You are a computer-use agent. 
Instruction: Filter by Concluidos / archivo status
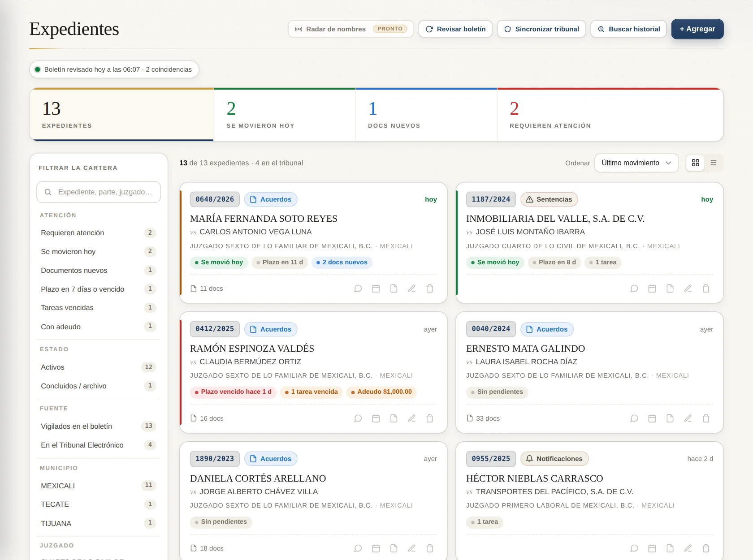click(x=98, y=386)
